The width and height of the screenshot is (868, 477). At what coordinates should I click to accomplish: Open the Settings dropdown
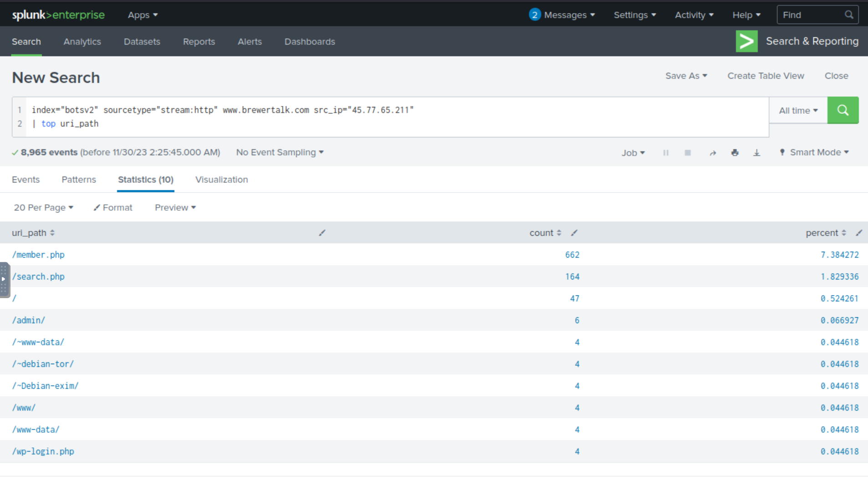point(635,15)
